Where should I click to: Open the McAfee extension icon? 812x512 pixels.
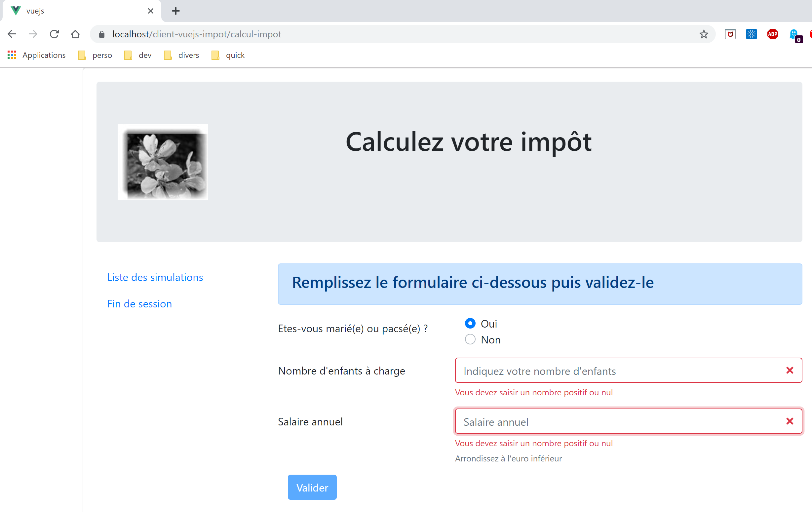[x=730, y=34]
